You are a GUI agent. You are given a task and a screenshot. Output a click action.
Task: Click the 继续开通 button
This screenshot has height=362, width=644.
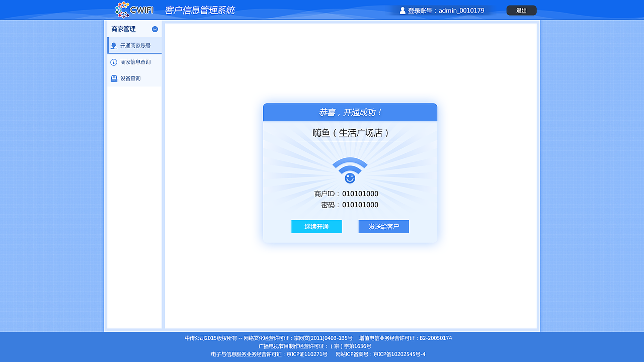(316, 226)
